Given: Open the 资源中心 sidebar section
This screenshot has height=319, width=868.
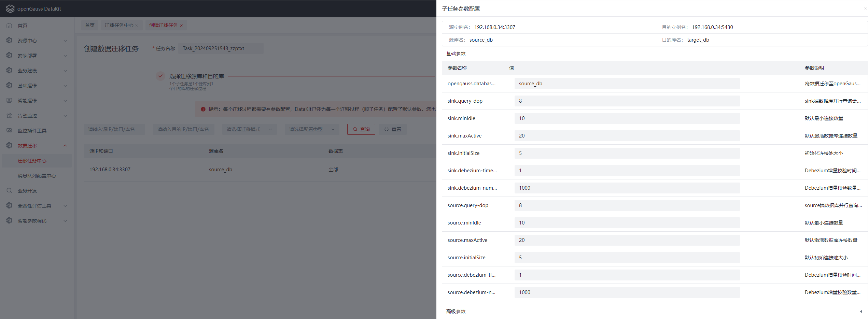Looking at the screenshot, I should pyautogui.click(x=9, y=40).
